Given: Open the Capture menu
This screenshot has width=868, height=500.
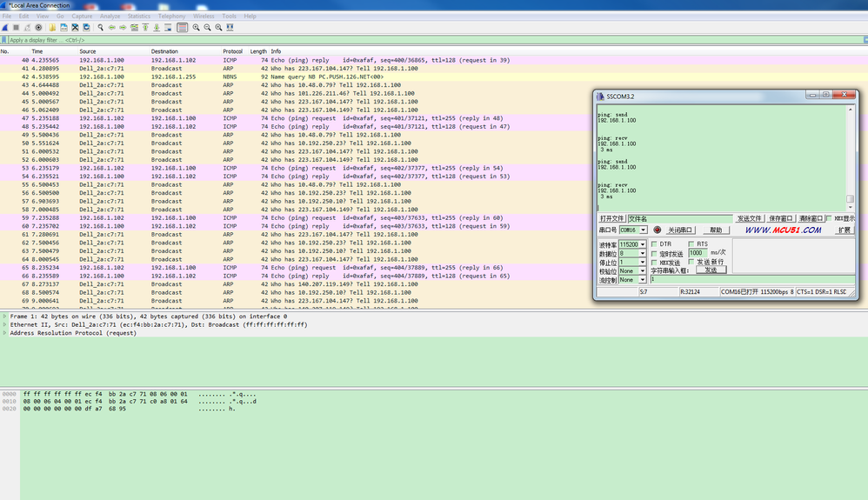Looking at the screenshot, I should 82,16.
